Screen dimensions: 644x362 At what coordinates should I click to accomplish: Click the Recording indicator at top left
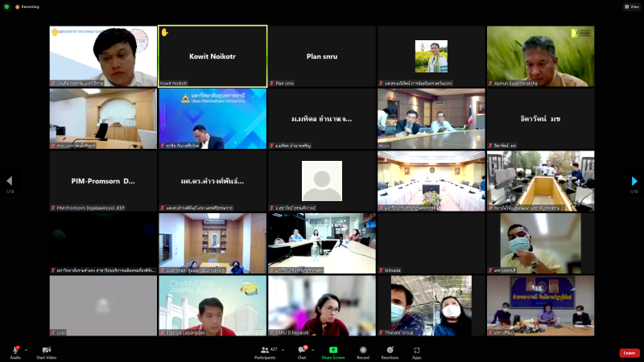(x=28, y=6)
